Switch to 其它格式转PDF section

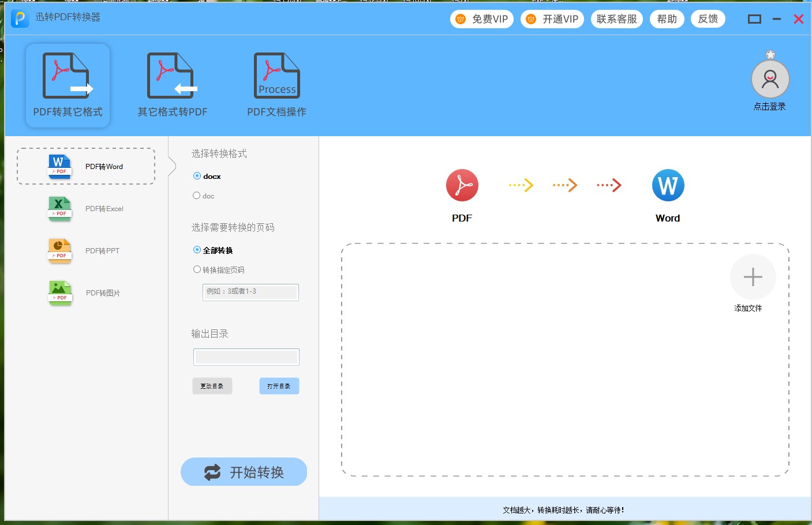pos(172,85)
